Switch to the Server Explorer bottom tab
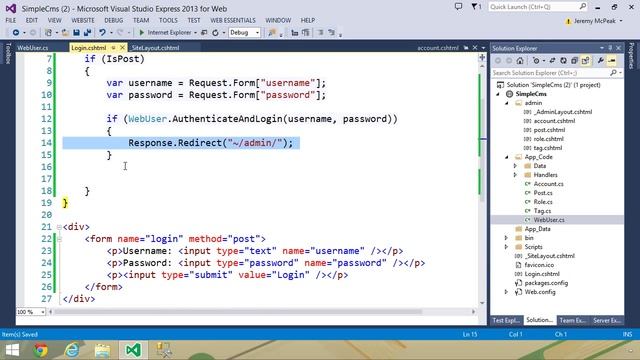This screenshot has width=640, height=360. pyautogui.click(x=607, y=320)
